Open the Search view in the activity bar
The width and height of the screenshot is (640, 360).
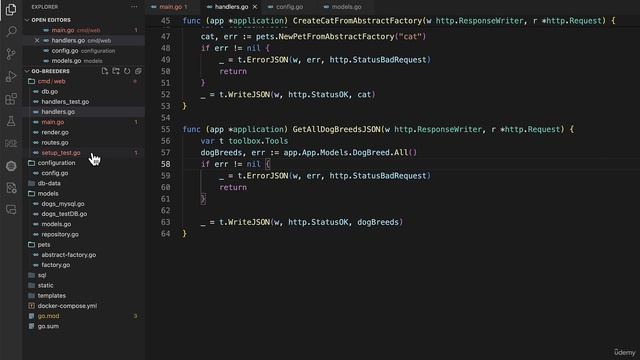[x=11, y=31]
